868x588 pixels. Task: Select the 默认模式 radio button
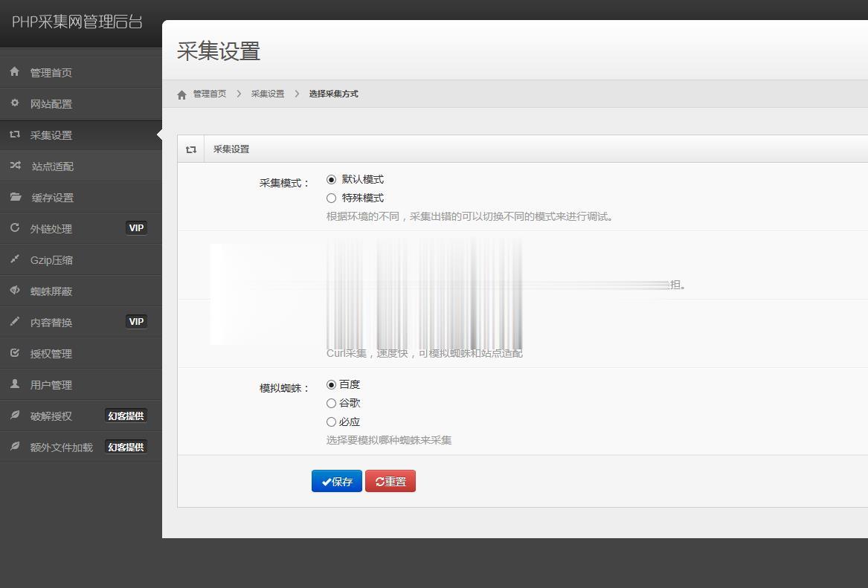[x=331, y=180]
